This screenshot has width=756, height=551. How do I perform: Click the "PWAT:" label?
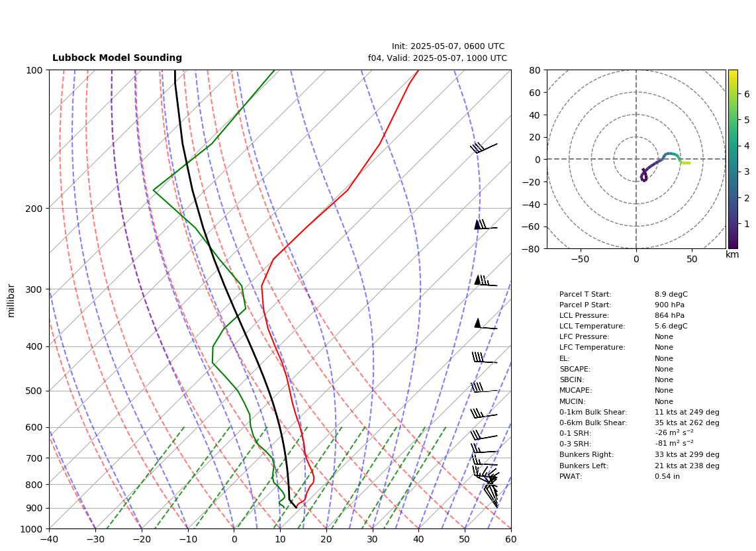(x=571, y=476)
